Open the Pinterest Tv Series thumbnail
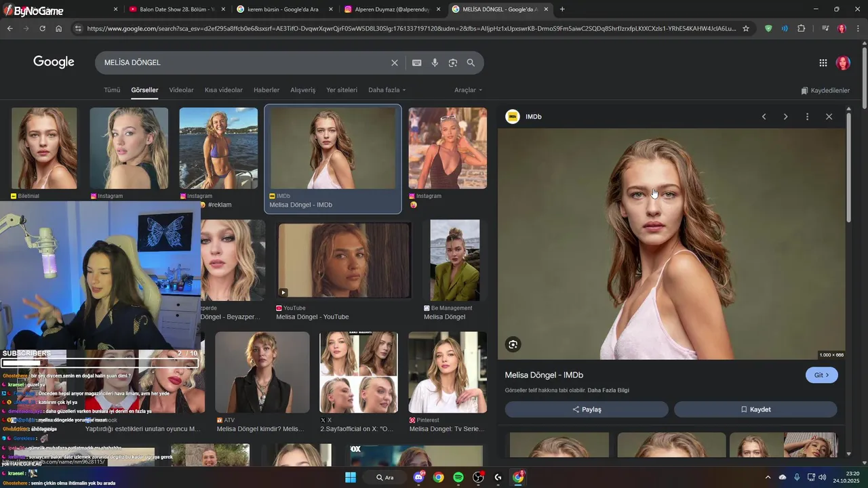Screen dimensions: 868x488 [x=448, y=372]
